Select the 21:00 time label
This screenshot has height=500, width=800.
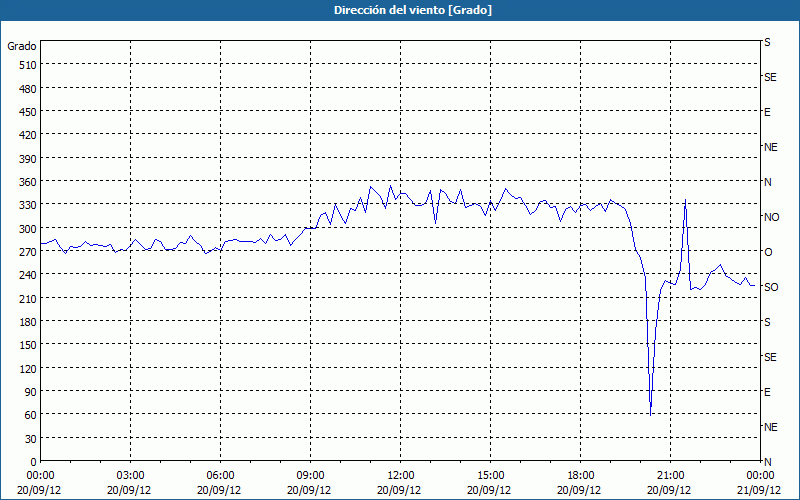pyautogui.click(x=670, y=476)
